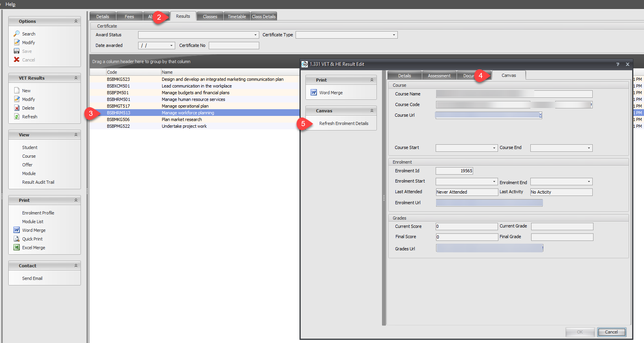Collapse the Canvas panel in the dialog
Viewport: 644px width, 343px height.
point(372,111)
